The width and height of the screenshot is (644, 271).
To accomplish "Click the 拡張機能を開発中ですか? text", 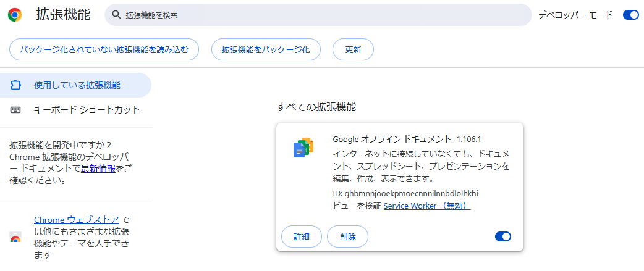I will point(61,146).
